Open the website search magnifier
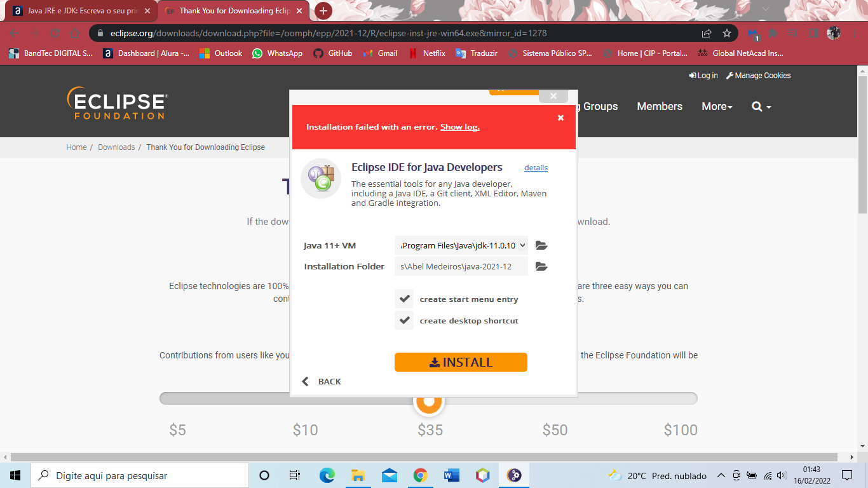Image resolution: width=868 pixels, height=488 pixels. pos(761,107)
